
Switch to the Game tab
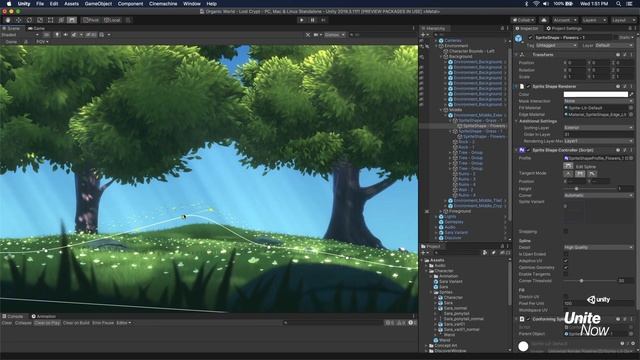point(36,28)
